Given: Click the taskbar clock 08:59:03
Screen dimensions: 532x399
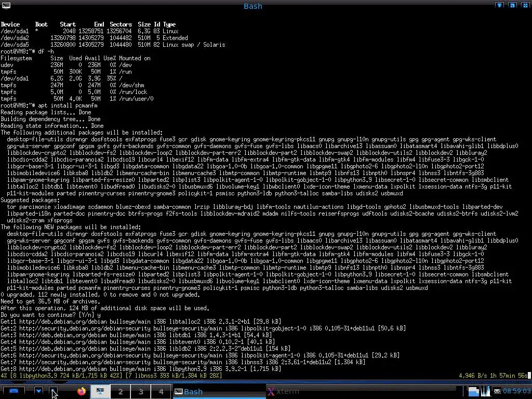Looking at the screenshot, I should pyautogui.click(x=516, y=391).
